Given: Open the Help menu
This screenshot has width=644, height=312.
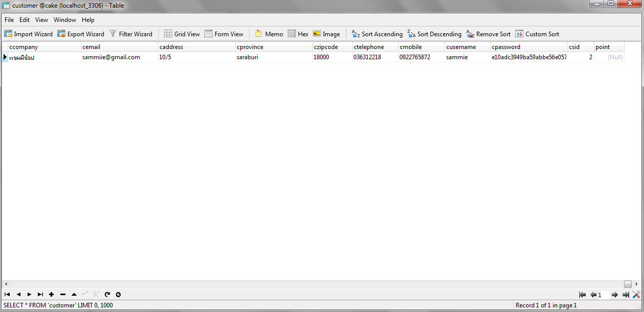Looking at the screenshot, I should coord(88,20).
